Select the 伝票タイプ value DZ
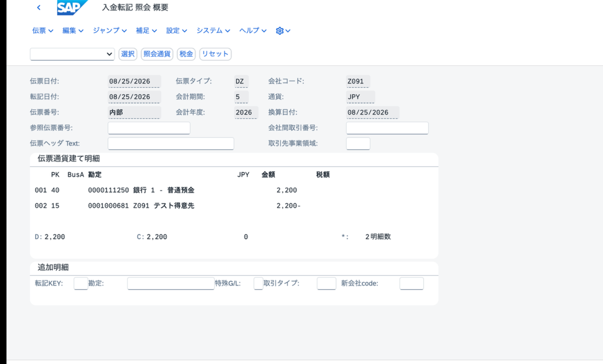 pyautogui.click(x=241, y=81)
